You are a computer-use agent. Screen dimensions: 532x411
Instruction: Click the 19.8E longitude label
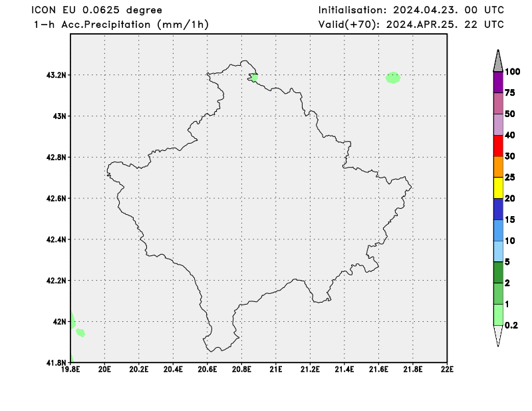[x=70, y=369]
